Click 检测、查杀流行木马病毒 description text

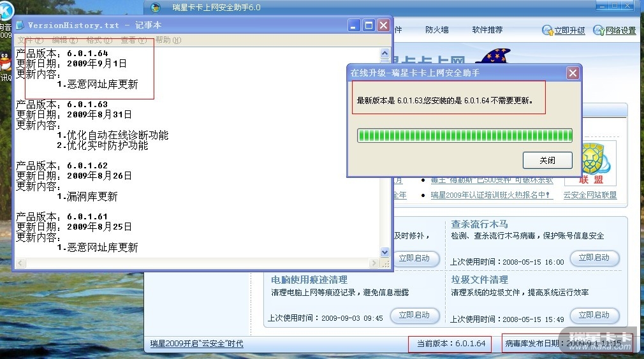coord(527,236)
